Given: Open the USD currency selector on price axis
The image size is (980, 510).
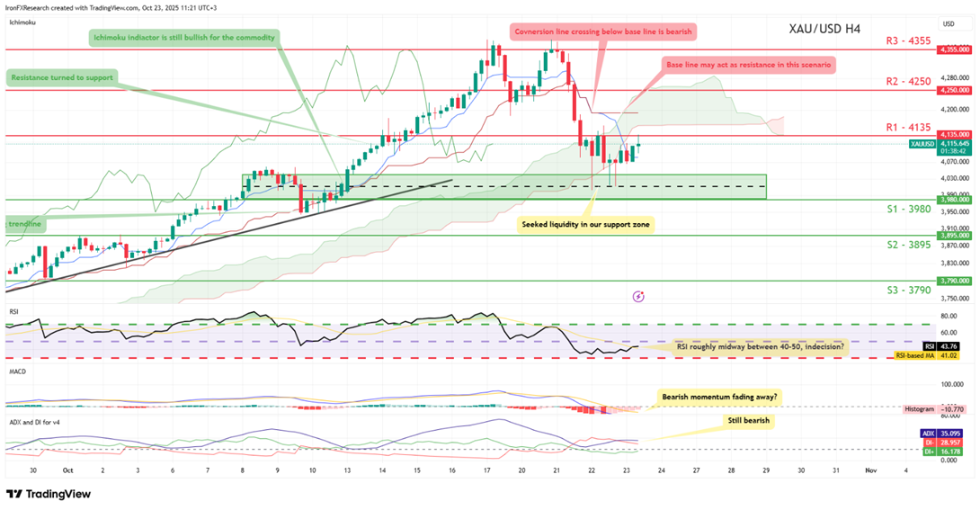Looking at the screenshot, I should tap(949, 23).
